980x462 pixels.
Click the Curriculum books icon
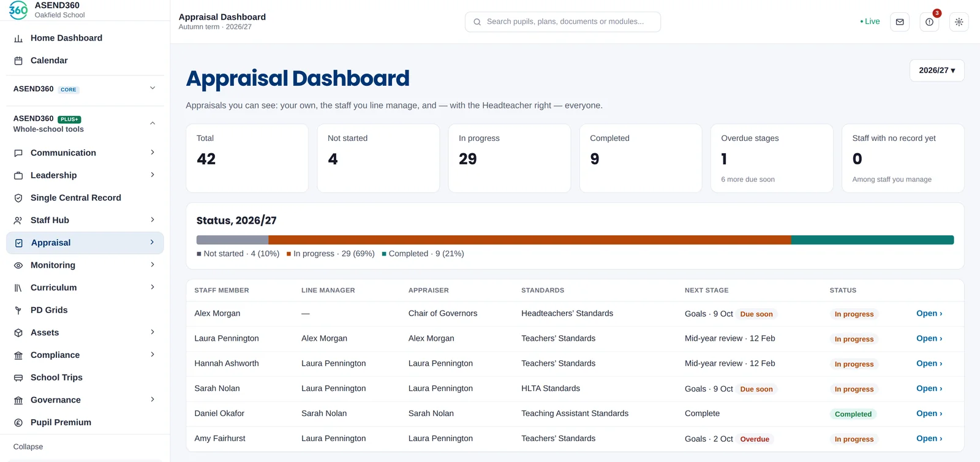pos(18,288)
